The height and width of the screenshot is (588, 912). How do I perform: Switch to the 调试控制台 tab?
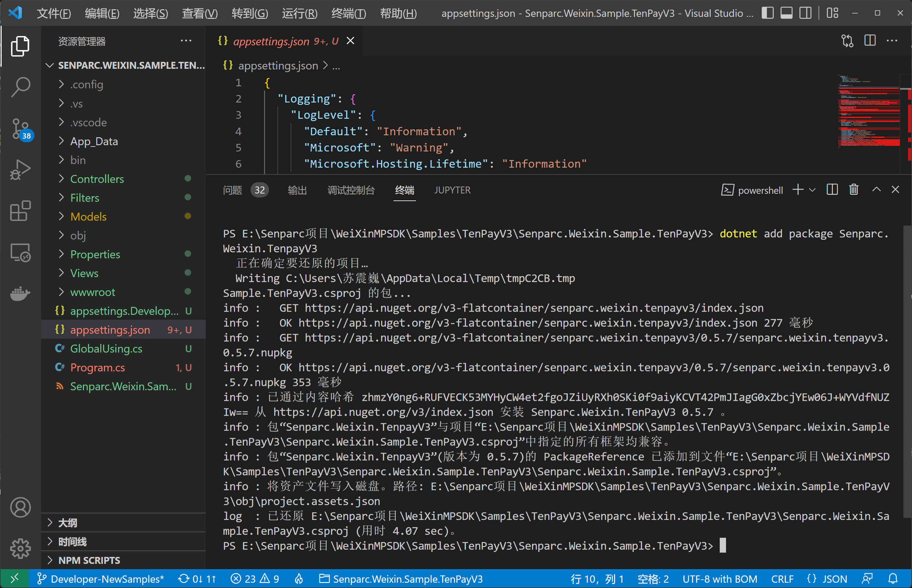351,190
